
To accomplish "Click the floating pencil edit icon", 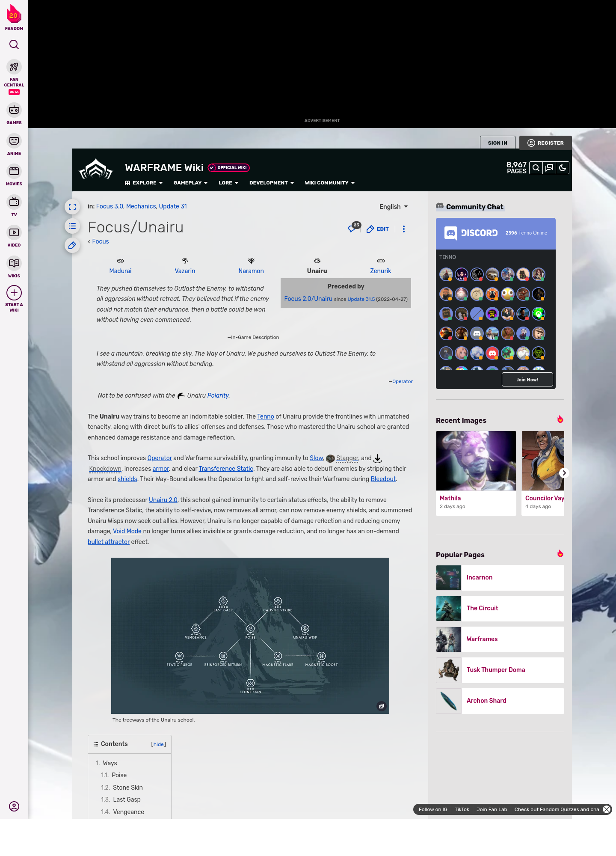I will pyautogui.click(x=72, y=245).
